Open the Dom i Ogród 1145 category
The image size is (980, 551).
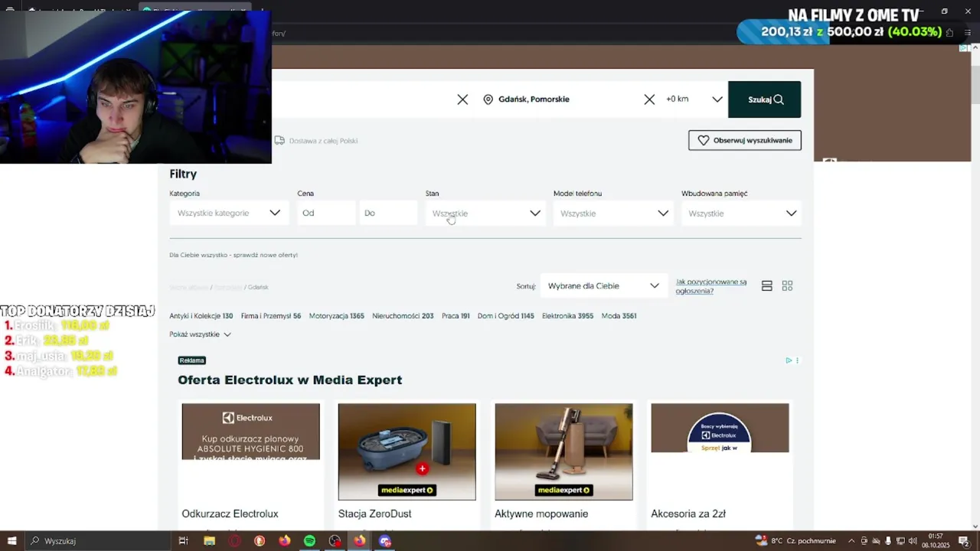click(506, 316)
